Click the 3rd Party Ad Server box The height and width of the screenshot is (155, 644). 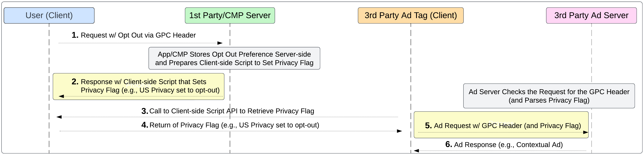click(591, 16)
